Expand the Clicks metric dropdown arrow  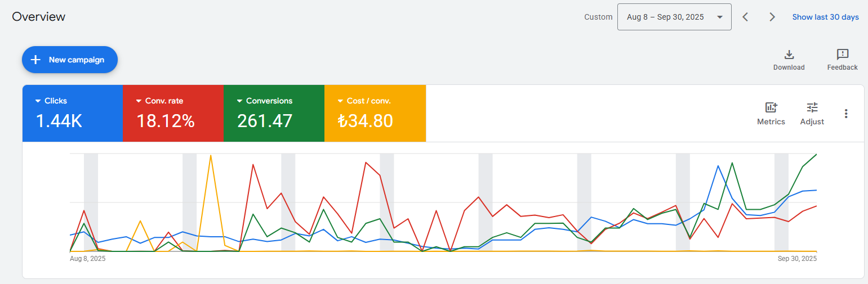point(38,101)
